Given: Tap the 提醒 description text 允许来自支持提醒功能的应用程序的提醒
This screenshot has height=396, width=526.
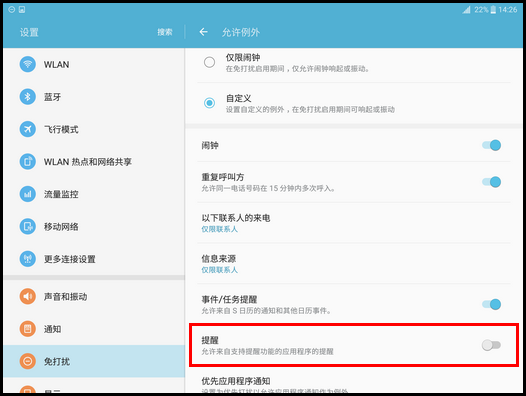Looking at the screenshot, I should point(267,351).
